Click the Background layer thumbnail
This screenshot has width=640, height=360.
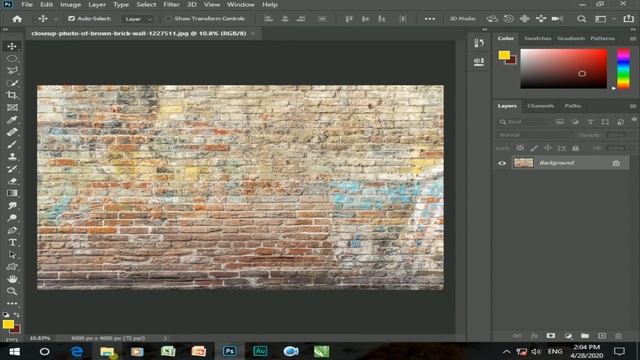coord(524,163)
